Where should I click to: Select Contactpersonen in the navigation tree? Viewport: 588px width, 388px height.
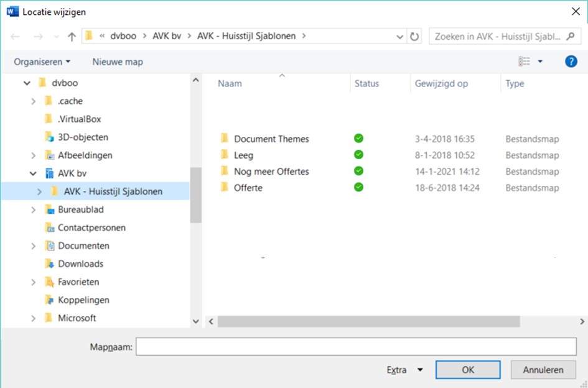(x=92, y=228)
